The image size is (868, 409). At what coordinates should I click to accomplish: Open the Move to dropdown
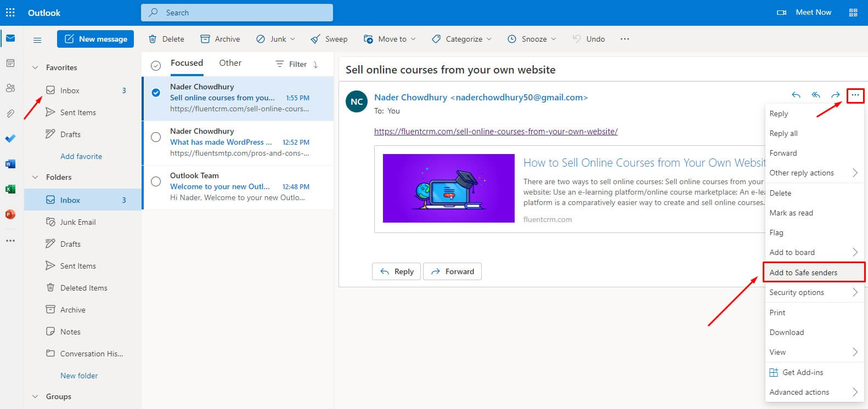pos(390,39)
